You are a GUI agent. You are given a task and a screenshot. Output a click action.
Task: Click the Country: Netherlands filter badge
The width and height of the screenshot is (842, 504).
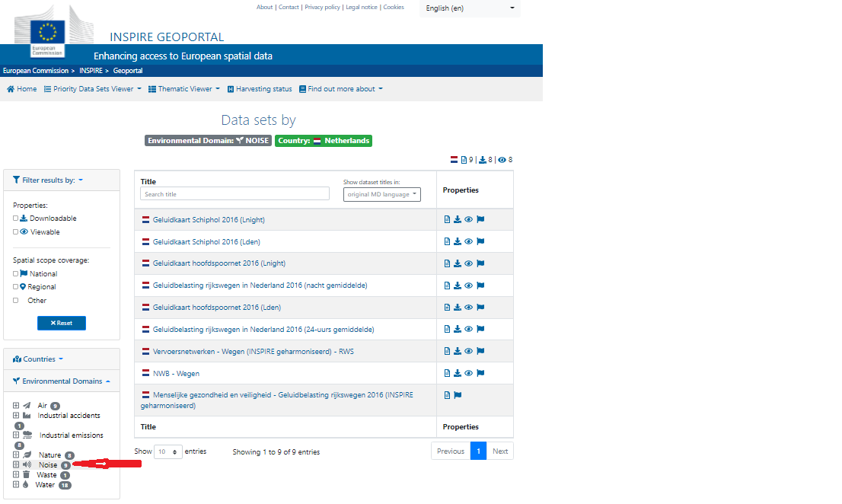pos(324,141)
